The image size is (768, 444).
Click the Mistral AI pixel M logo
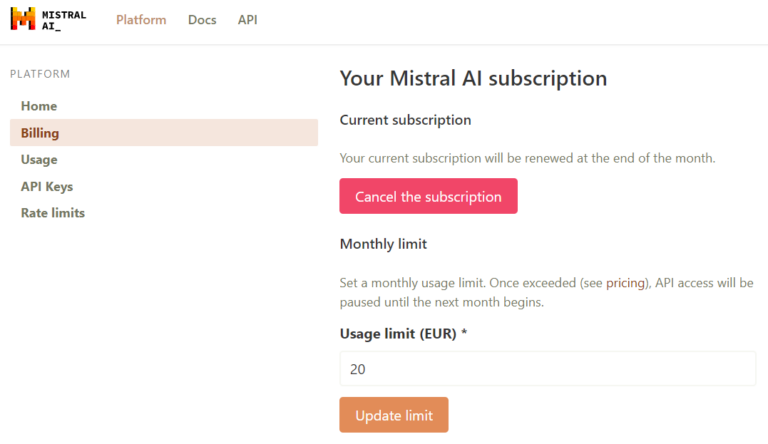click(23, 19)
